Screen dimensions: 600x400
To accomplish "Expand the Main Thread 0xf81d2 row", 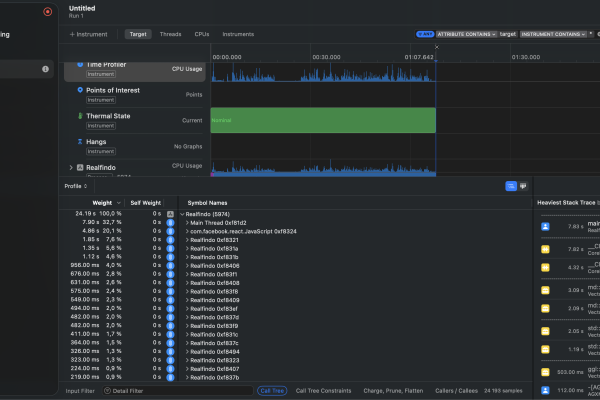I will [x=187, y=223].
